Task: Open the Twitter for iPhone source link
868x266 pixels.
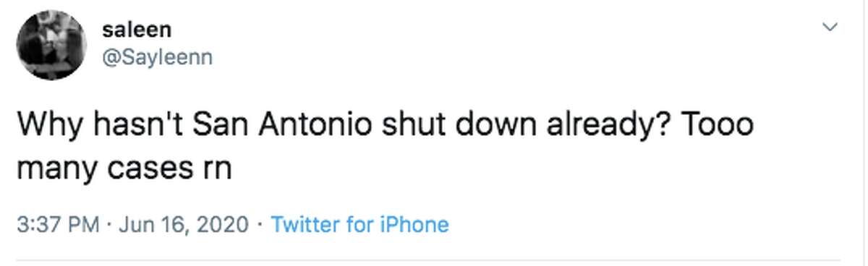Action: (x=359, y=224)
